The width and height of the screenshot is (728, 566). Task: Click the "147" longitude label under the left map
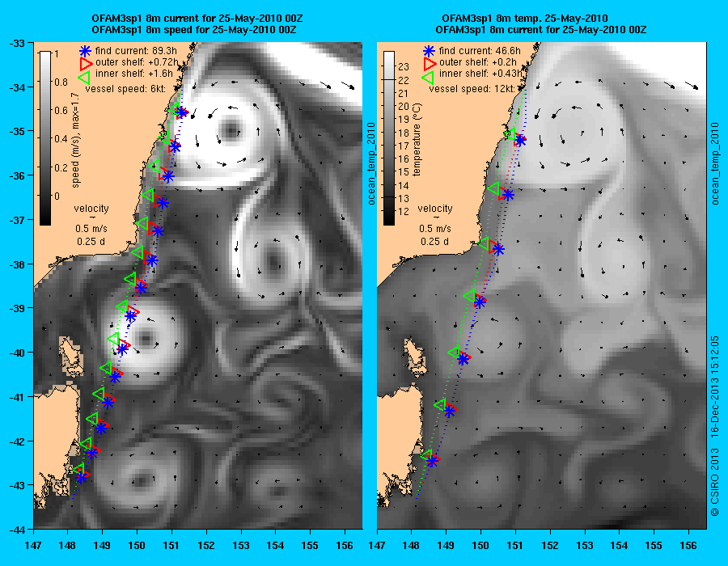click(x=33, y=546)
